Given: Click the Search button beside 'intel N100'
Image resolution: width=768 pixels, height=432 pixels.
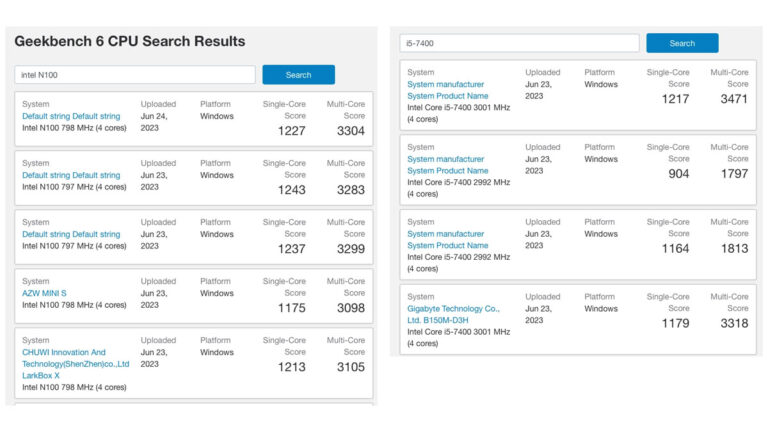Looking at the screenshot, I should tap(298, 75).
